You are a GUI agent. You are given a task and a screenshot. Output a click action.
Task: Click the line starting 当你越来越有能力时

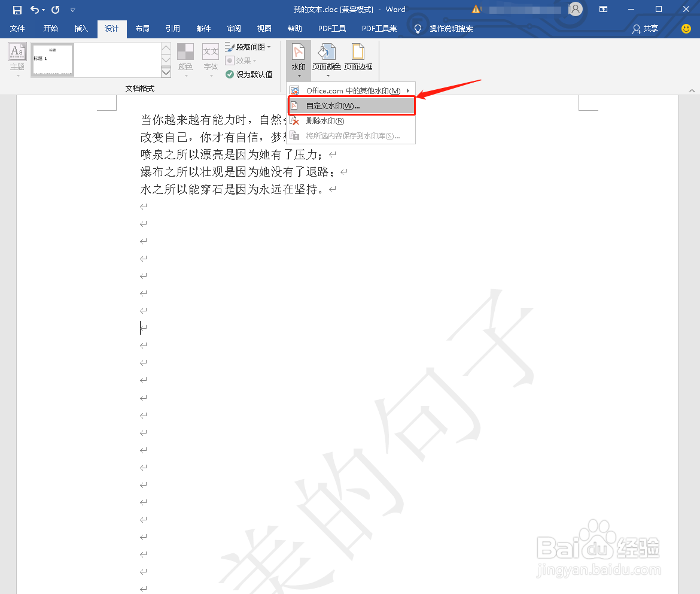pyautogui.click(x=212, y=120)
